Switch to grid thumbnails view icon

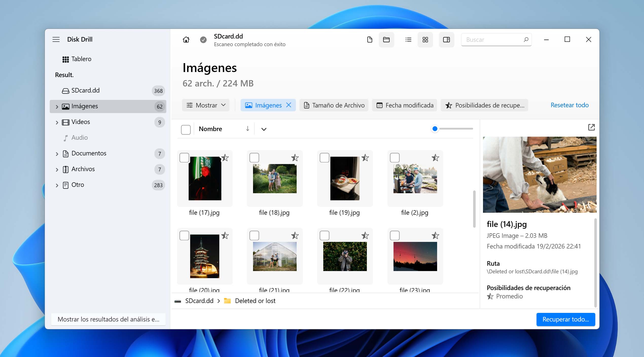[425, 40]
